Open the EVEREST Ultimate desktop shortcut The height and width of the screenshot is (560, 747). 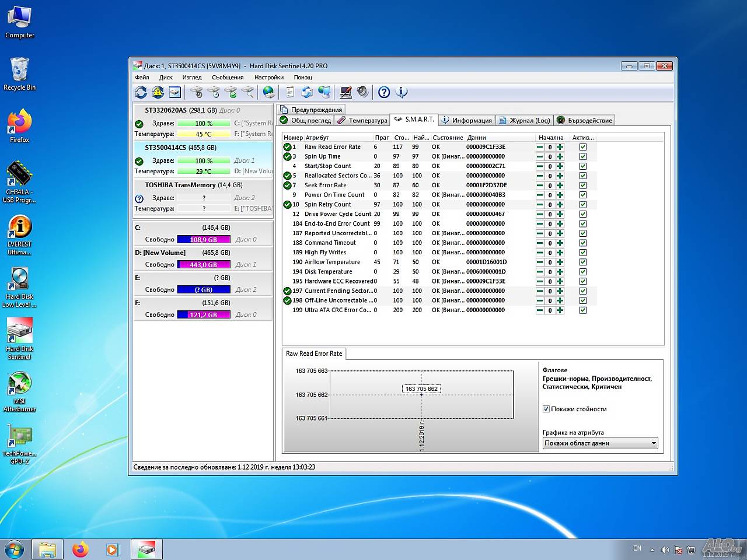point(20,235)
